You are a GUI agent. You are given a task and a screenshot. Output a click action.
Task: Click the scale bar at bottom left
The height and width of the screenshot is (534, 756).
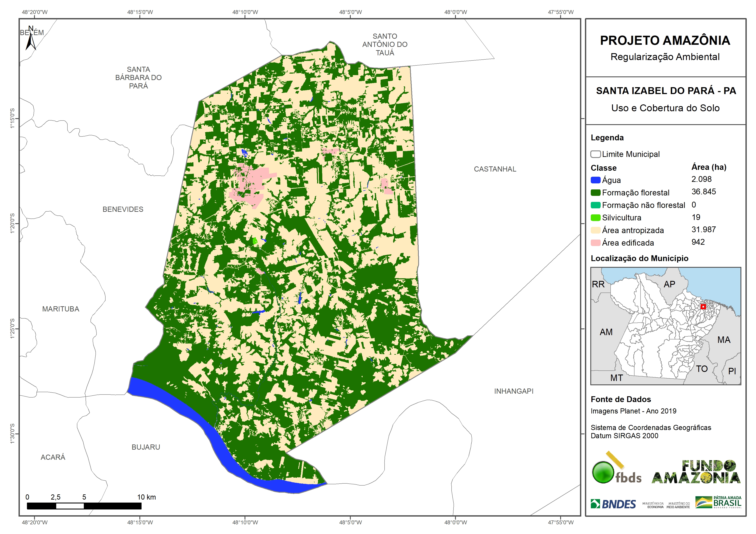pyautogui.click(x=84, y=506)
